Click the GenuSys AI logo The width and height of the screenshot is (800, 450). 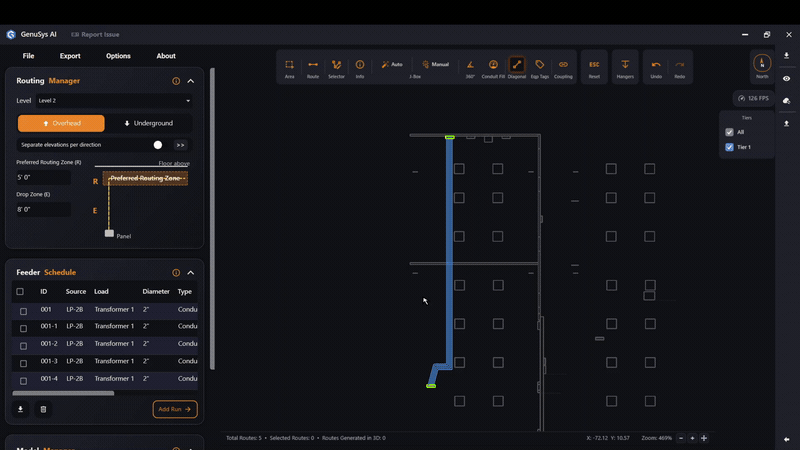click(11, 35)
